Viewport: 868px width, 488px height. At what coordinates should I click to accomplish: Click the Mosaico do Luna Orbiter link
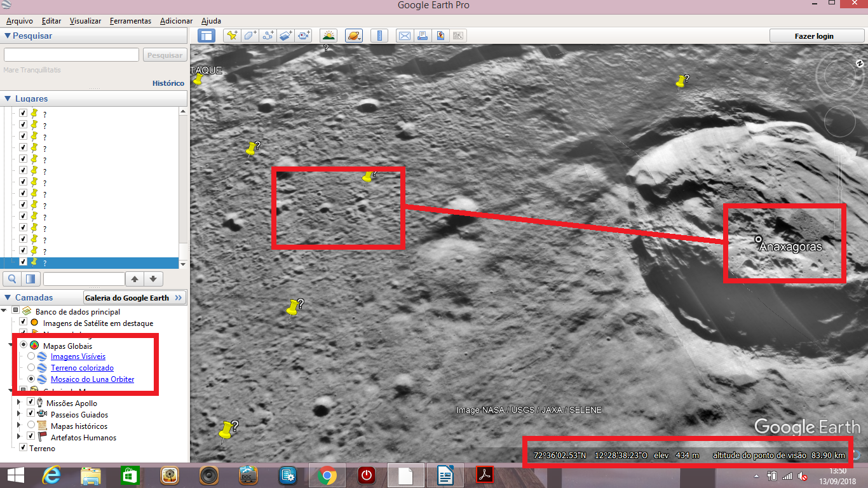point(92,379)
